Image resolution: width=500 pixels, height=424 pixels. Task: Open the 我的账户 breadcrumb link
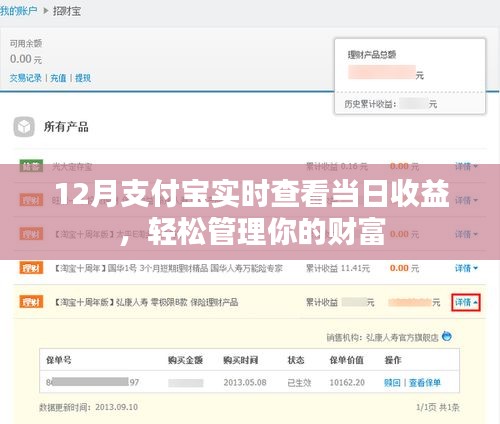click(x=18, y=11)
